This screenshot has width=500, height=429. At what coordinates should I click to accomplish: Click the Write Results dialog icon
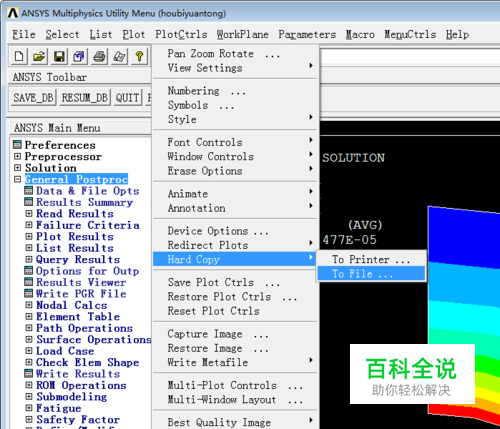tap(29, 373)
